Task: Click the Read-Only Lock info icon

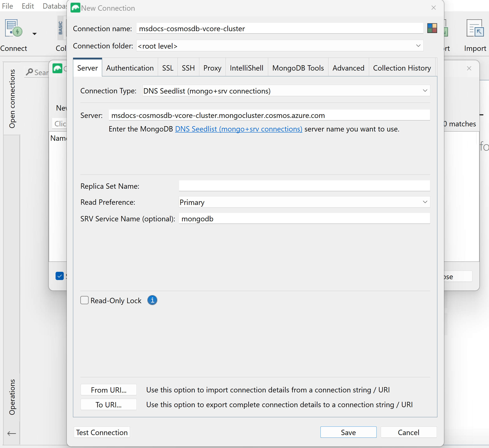Action: (152, 300)
